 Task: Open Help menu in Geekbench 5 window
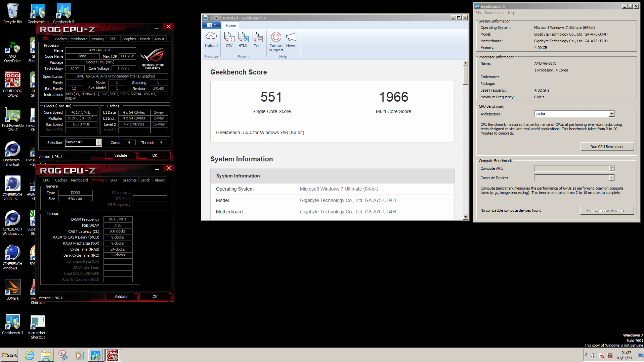pos(511,13)
